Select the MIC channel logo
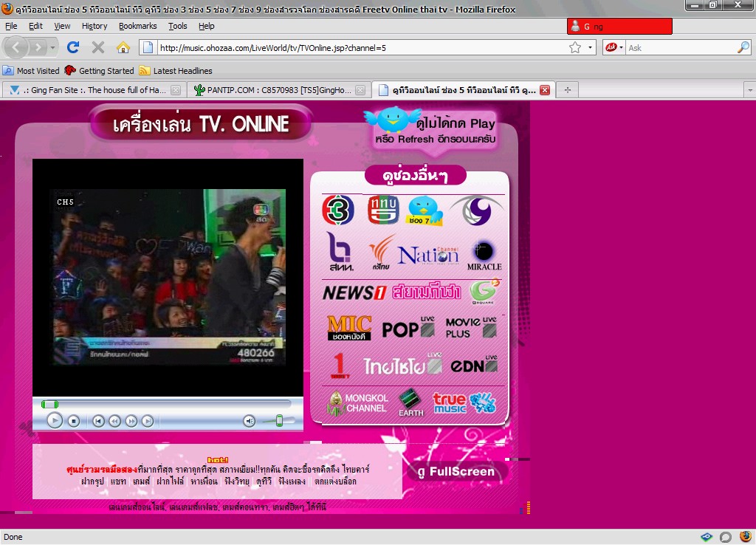756x545 pixels. coord(349,328)
